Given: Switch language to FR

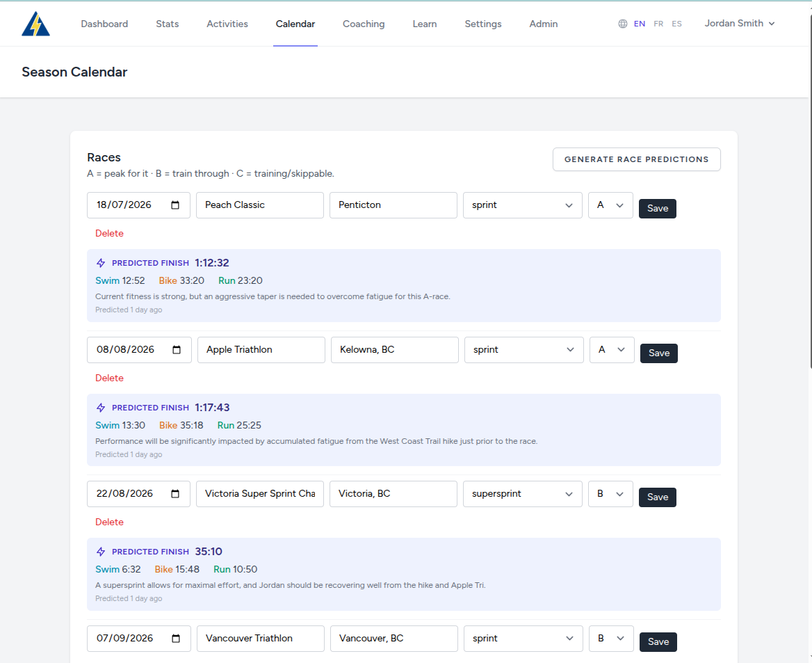Looking at the screenshot, I should 658,24.
